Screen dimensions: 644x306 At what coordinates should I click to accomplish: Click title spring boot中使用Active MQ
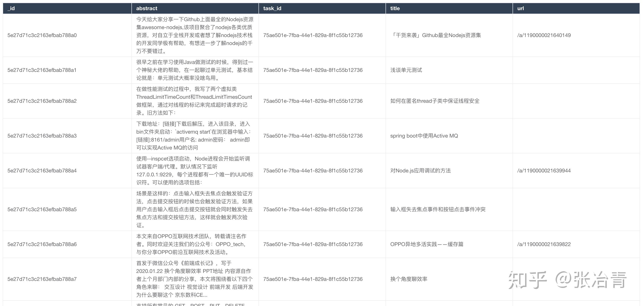pos(424,136)
